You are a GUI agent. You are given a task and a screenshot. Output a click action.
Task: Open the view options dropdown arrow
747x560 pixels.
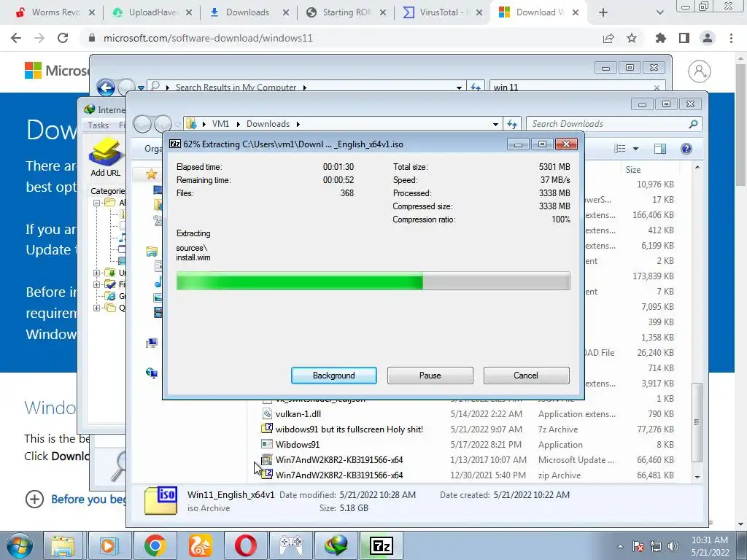635,149
